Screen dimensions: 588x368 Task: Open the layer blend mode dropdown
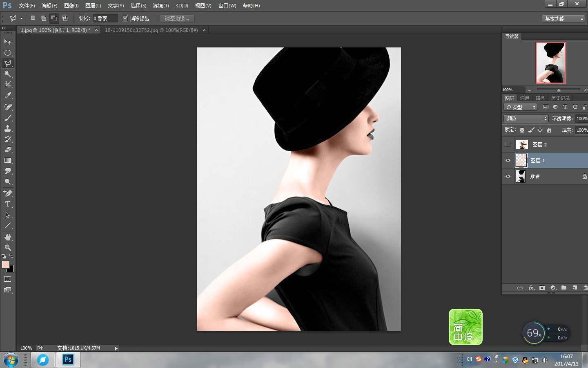[x=526, y=119]
